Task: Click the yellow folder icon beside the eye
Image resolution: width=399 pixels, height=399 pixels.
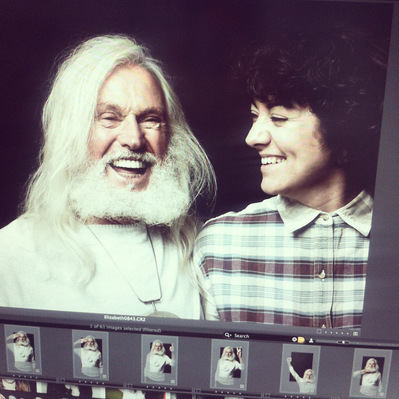Action: 301,340
